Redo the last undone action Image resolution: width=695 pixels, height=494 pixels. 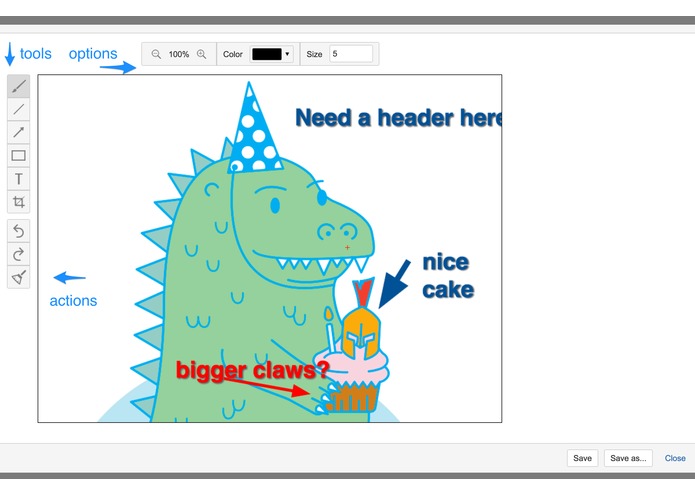pyautogui.click(x=19, y=254)
